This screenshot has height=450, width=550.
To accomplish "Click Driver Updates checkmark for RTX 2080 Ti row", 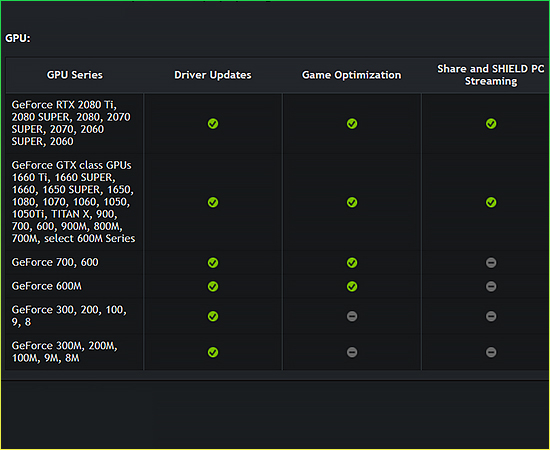I will tap(213, 123).
